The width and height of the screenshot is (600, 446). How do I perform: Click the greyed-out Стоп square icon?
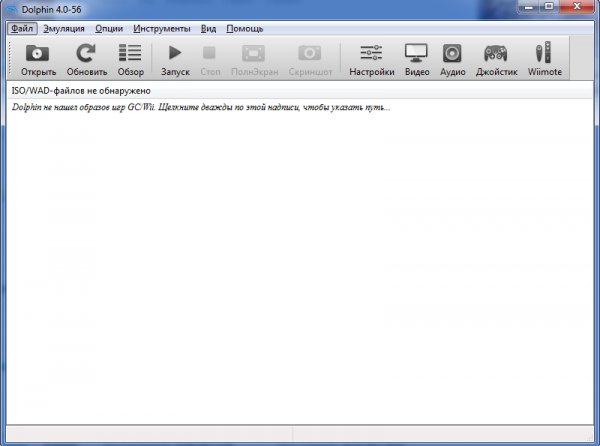click(209, 53)
